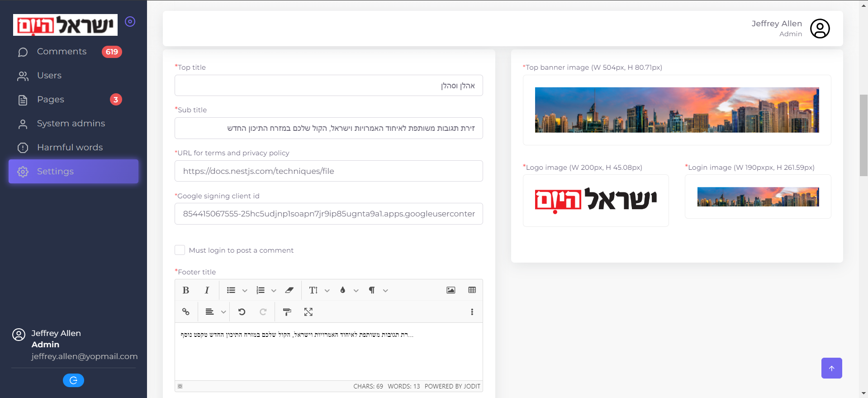Image resolution: width=868 pixels, height=398 pixels.
Task: Click the editor status bar resize icon
Action: pyautogui.click(x=180, y=386)
